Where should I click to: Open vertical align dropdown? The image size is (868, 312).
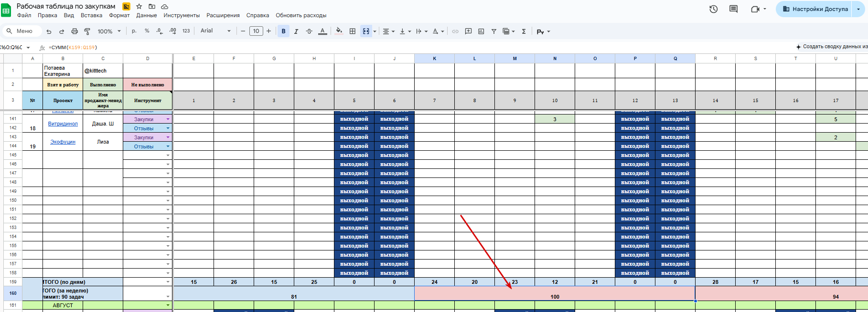[x=405, y=31]
